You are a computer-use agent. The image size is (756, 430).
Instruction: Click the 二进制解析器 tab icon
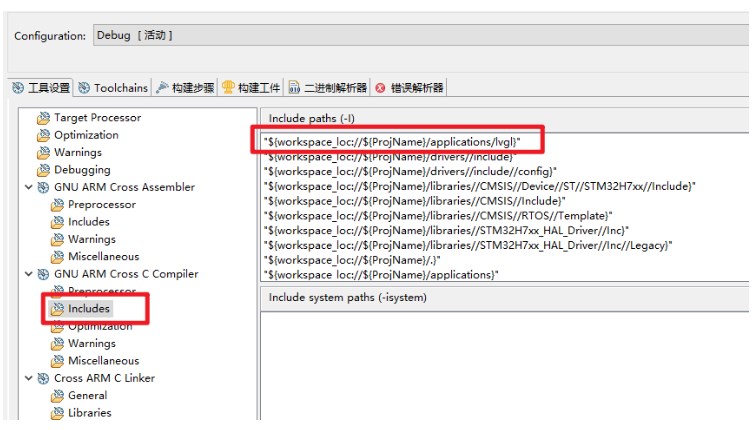[294, 87]
